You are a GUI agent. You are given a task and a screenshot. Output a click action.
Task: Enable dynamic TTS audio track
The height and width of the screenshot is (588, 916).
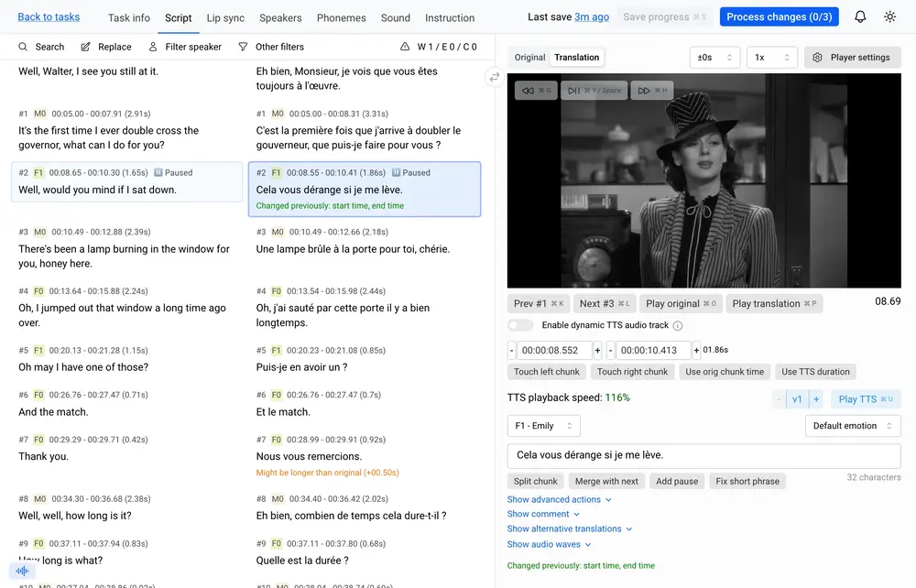tap(519, 324)
